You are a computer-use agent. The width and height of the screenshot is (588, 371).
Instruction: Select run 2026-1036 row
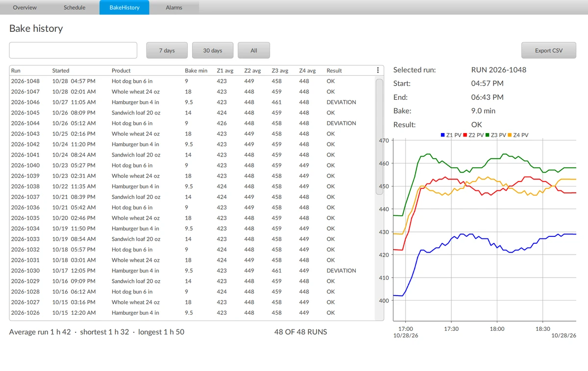pyautogui.click(x=192, y=208)
